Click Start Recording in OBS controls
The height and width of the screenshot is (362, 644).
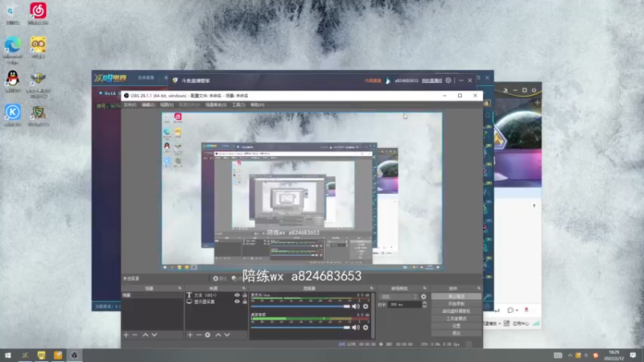click(456, 304)
